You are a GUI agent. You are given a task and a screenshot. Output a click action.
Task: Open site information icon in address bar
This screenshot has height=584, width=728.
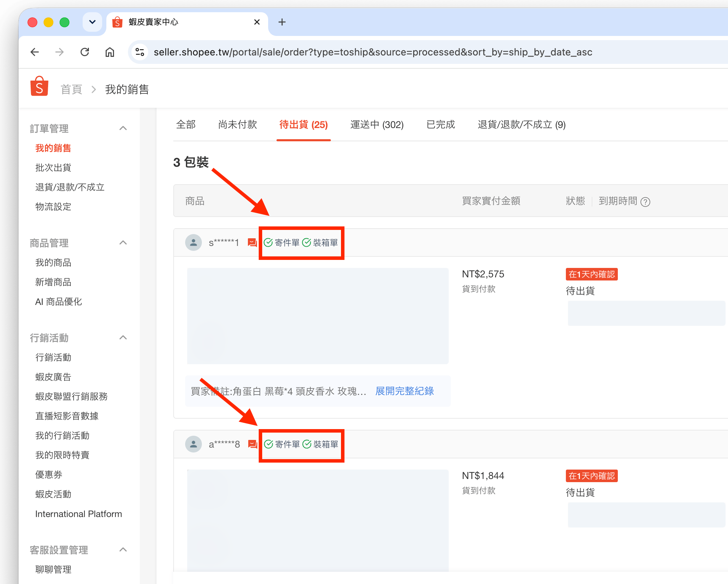140,52
